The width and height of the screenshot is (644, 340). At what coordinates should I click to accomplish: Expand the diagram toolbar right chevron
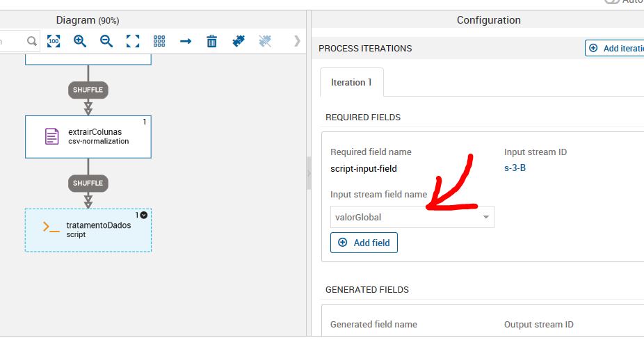tap(297, 41)
